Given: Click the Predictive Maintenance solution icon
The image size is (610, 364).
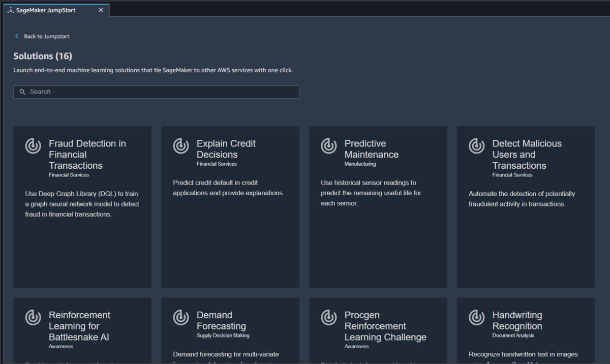Looking at the screenshot, I should tap(329, 146).
